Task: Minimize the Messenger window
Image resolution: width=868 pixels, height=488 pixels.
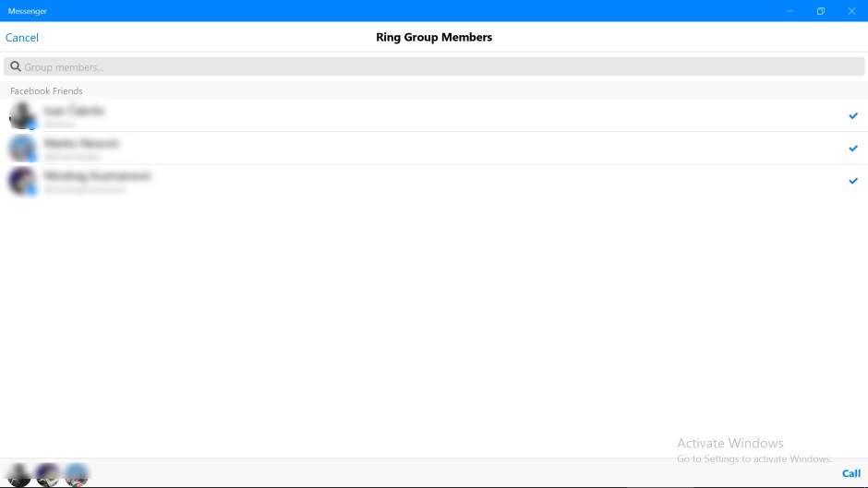Action: pos(790,11)
